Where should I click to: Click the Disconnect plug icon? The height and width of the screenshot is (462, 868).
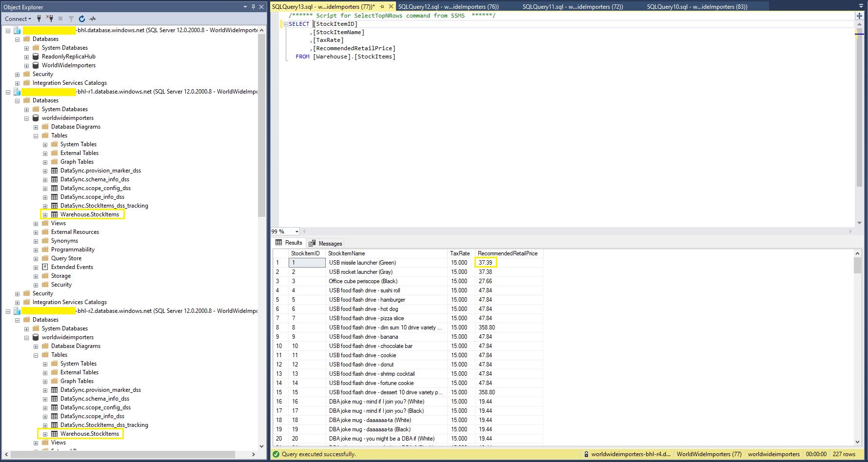49,19
